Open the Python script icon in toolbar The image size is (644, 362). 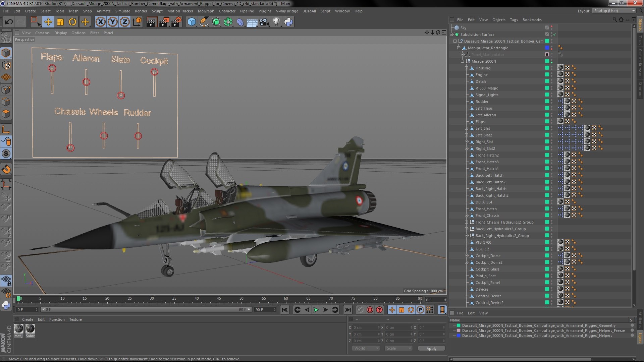(x=288, y=22)
